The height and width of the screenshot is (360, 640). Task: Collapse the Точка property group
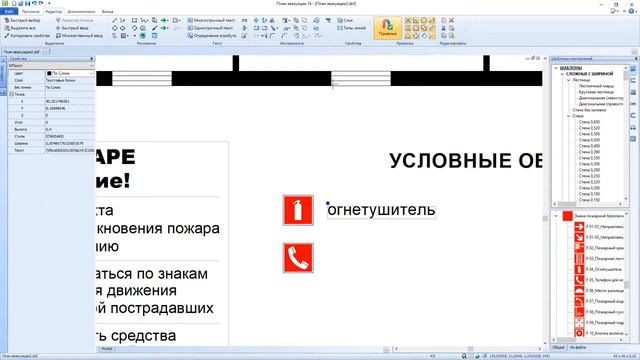[12, 94]
